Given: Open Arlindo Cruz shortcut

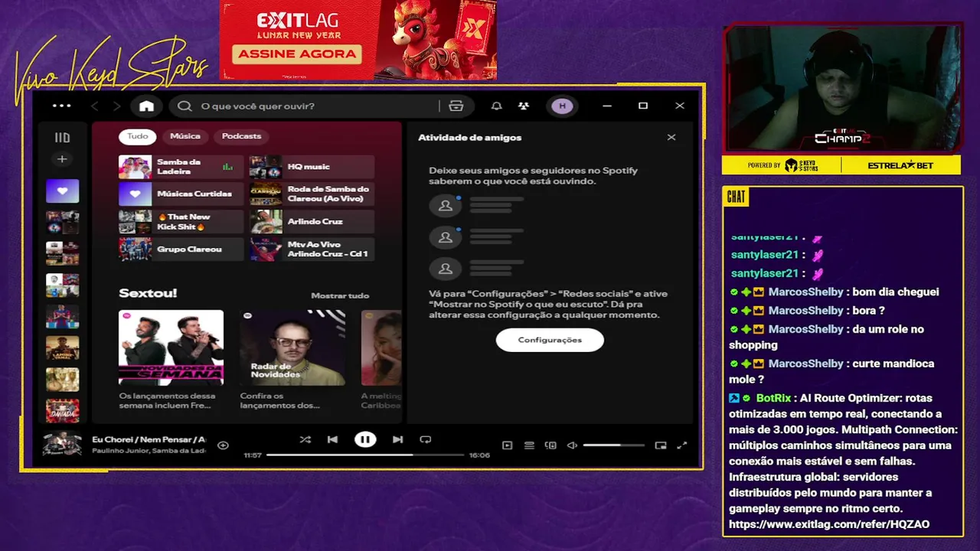Looking at the screenshot, I should point(312,222).
